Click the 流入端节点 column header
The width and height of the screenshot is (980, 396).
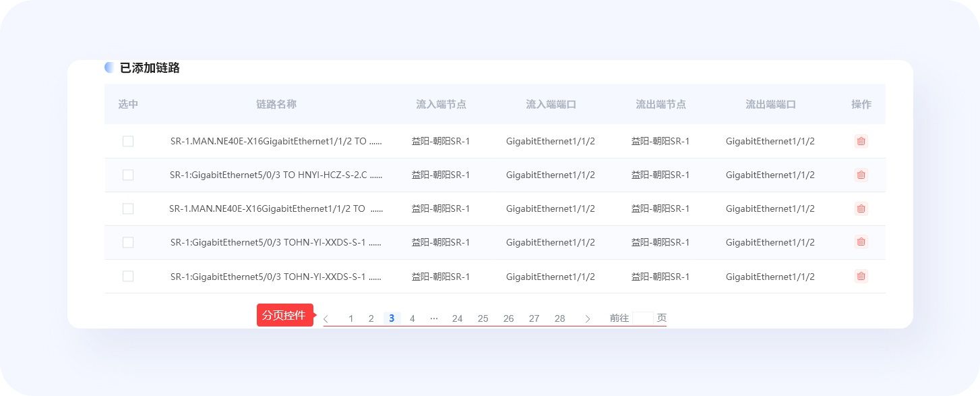pyautogui.click(x=441, y=104)
